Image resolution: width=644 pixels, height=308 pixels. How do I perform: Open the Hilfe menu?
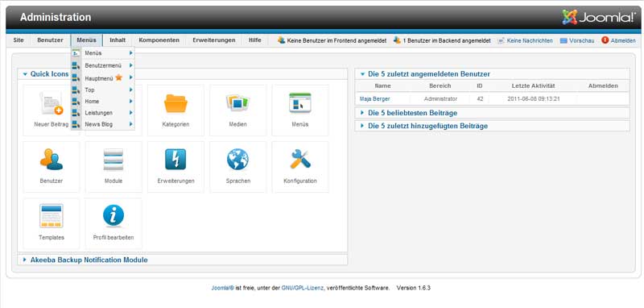tap(254, 40)
